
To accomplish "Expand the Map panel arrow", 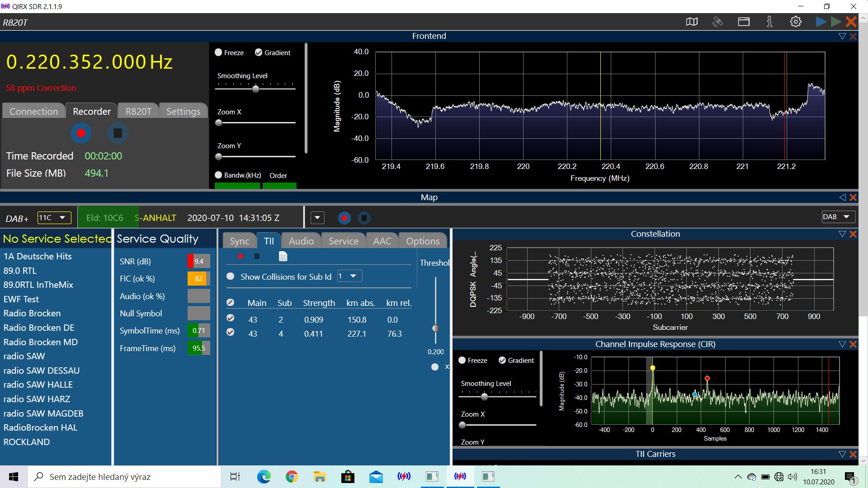I will click(842, 197).
